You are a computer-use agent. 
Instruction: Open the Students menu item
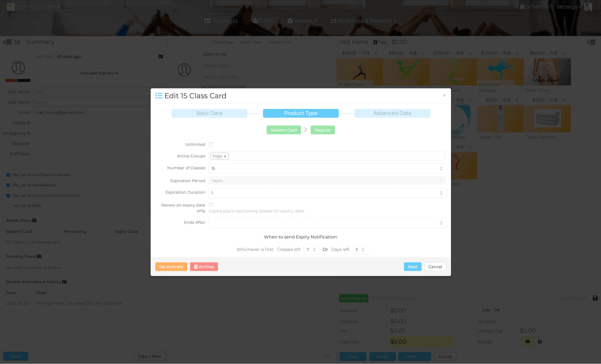[x=221, y=21]
